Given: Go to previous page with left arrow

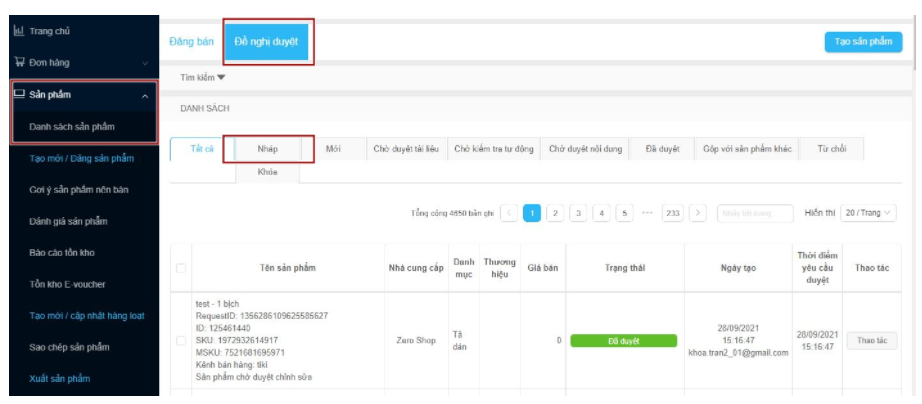Looking at the screenshot, I should pos(509,213).
